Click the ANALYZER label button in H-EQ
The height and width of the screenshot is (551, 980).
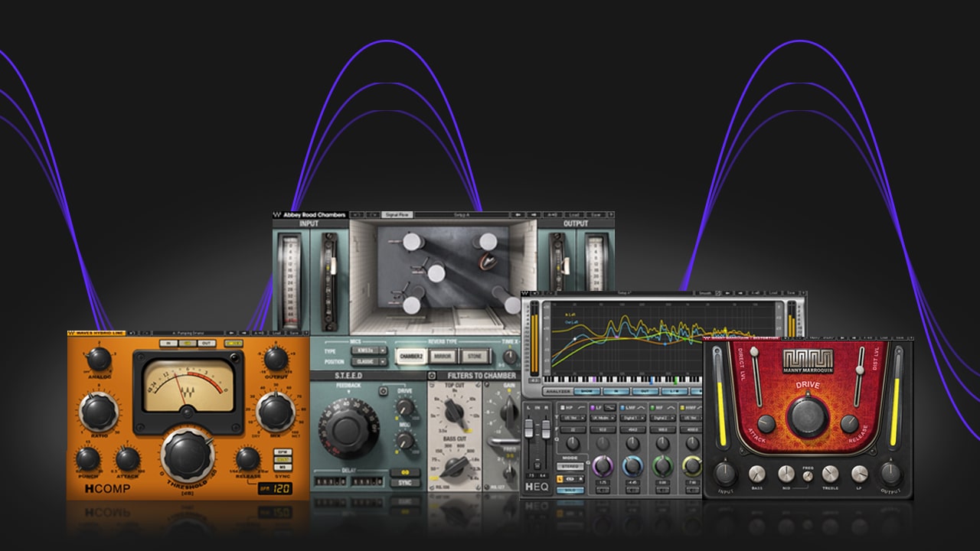(x=557, y=391)
